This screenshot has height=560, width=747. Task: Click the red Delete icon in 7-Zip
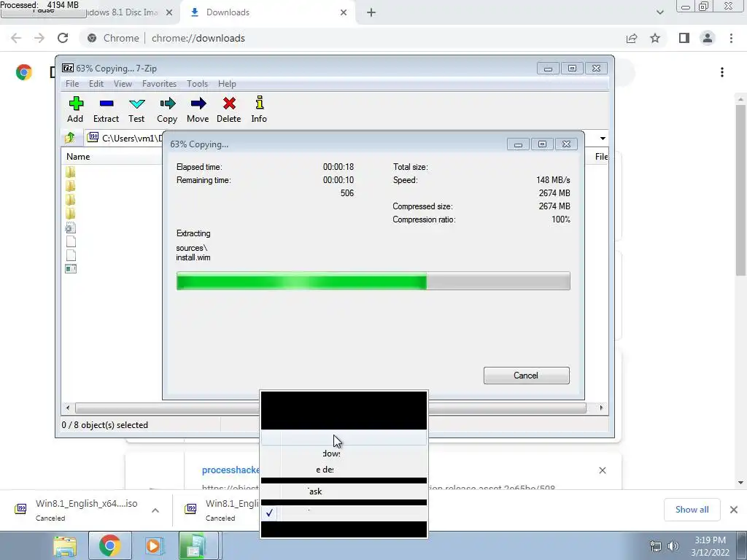click(228, 109)
